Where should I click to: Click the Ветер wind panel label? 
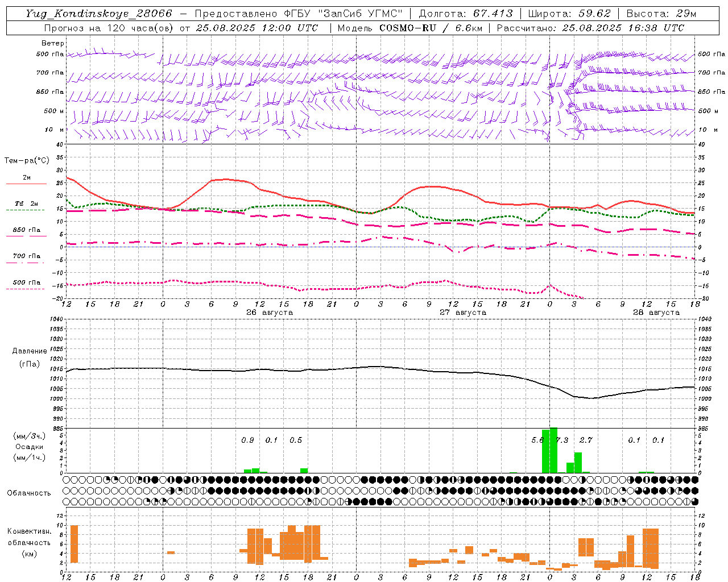coord(53,43)
